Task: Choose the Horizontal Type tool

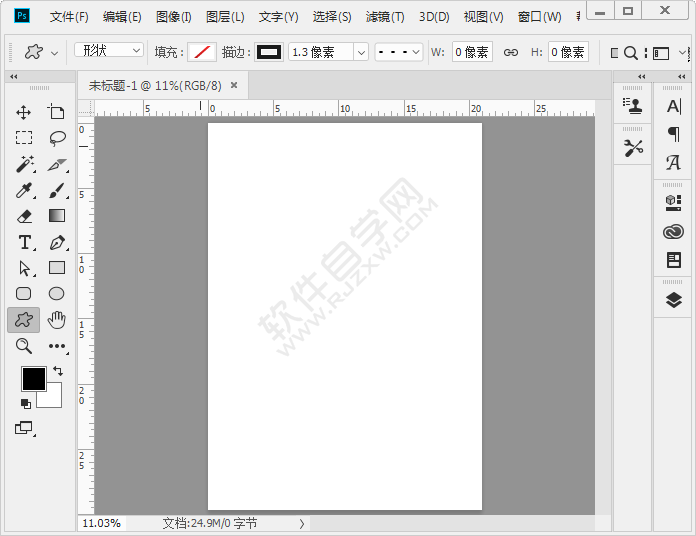Action: (24, 242)
